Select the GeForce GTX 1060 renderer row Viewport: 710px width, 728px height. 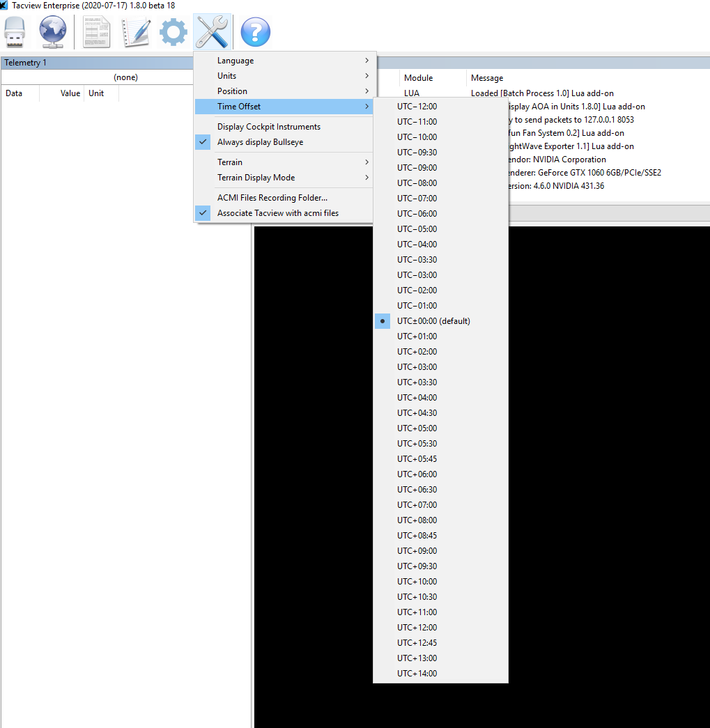[x=584, y=173]
